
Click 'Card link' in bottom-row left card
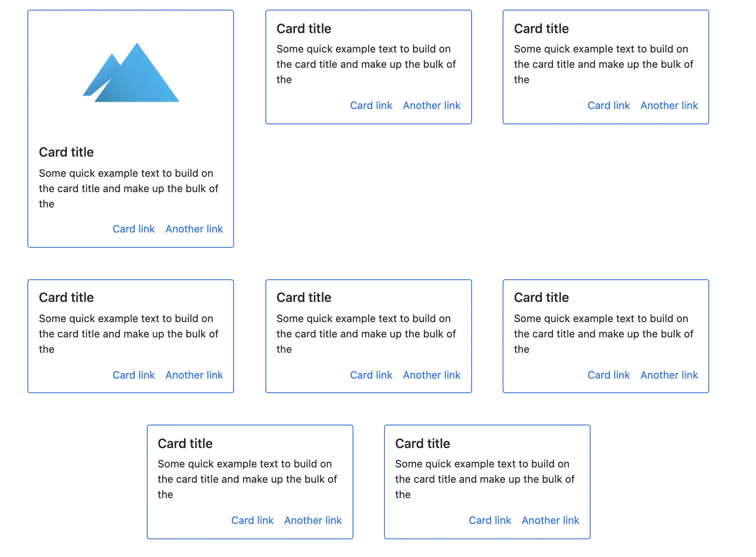(x=252, y=520)
